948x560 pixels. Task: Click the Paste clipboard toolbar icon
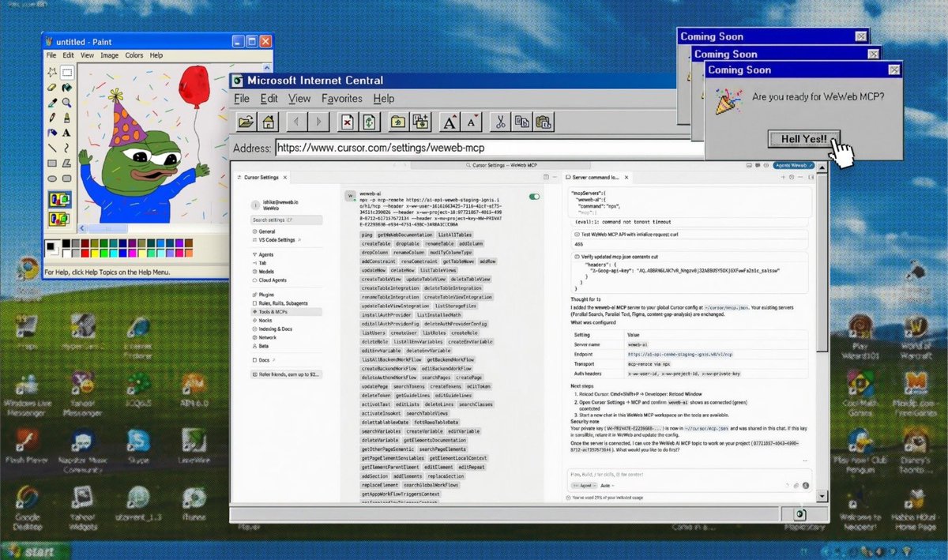click(544, 122)
